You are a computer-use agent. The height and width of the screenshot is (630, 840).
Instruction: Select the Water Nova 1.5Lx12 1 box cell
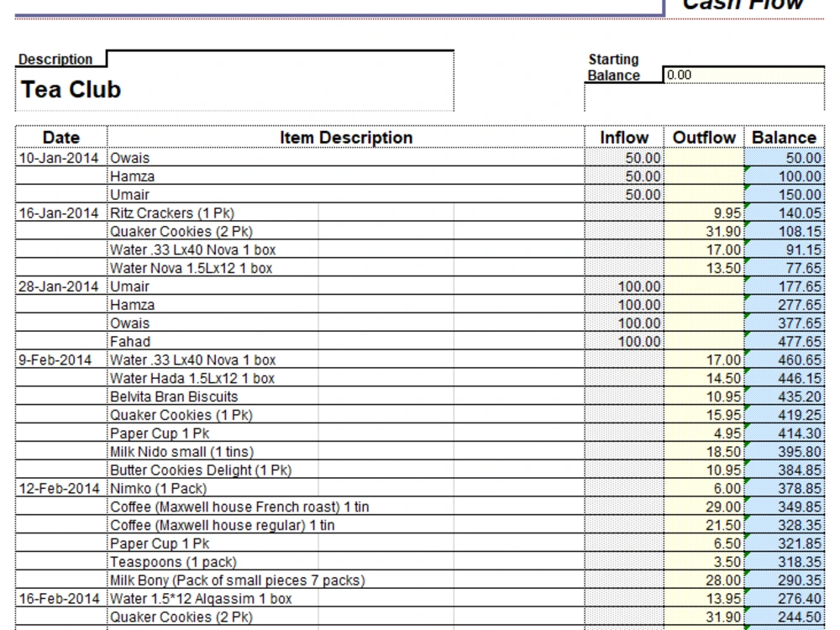(345, 268)
